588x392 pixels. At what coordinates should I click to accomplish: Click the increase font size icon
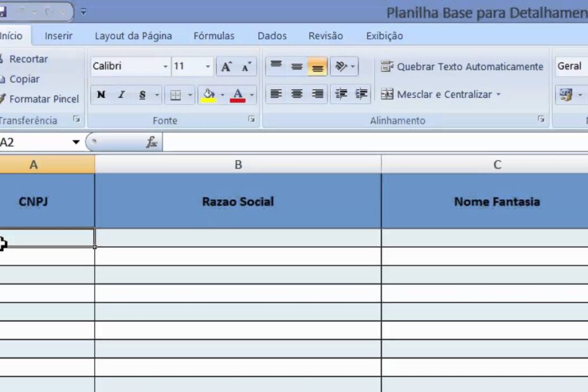point(226,66)
